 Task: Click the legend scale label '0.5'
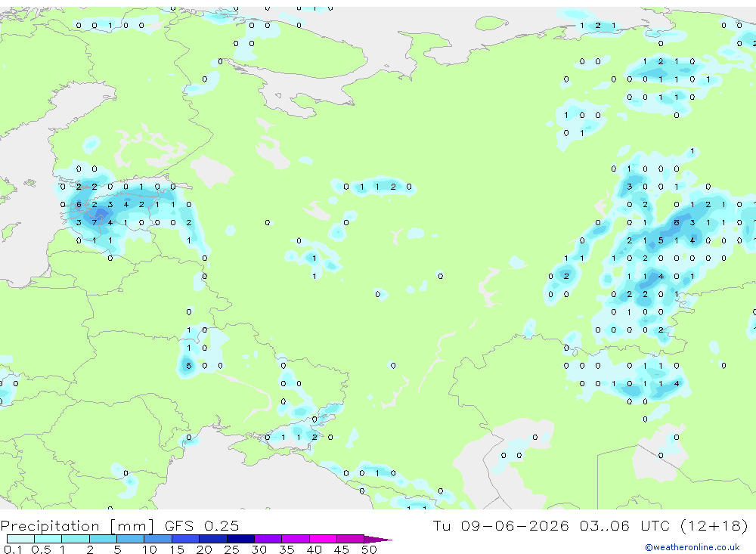coord(41,549)
